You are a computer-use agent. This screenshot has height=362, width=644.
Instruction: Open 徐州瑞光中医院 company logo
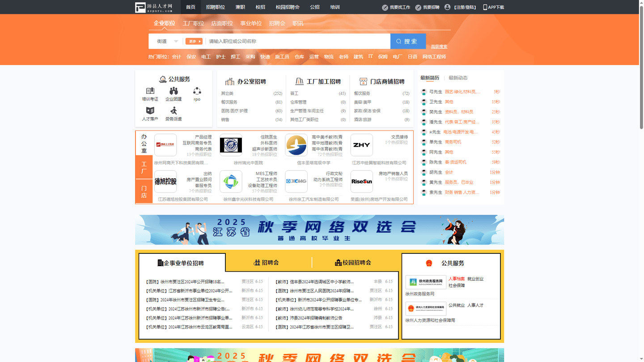(x=231, y=145)
